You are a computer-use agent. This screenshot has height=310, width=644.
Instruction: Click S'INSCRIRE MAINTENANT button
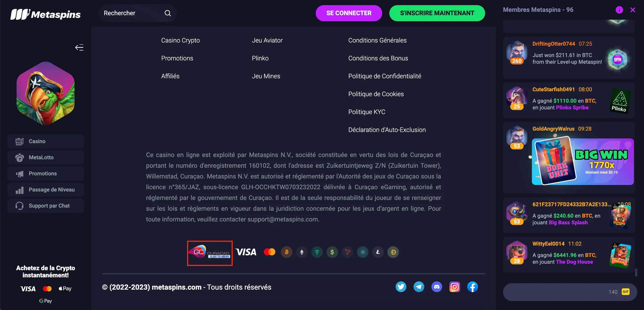click(x=437, y=13)
